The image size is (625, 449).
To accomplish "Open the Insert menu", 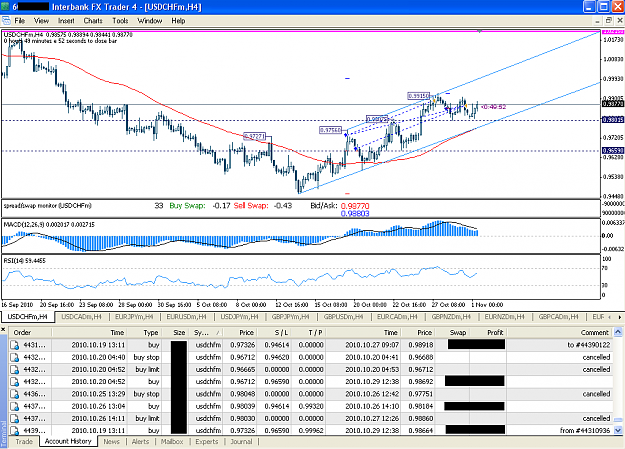I will click(x=66, y=21).
